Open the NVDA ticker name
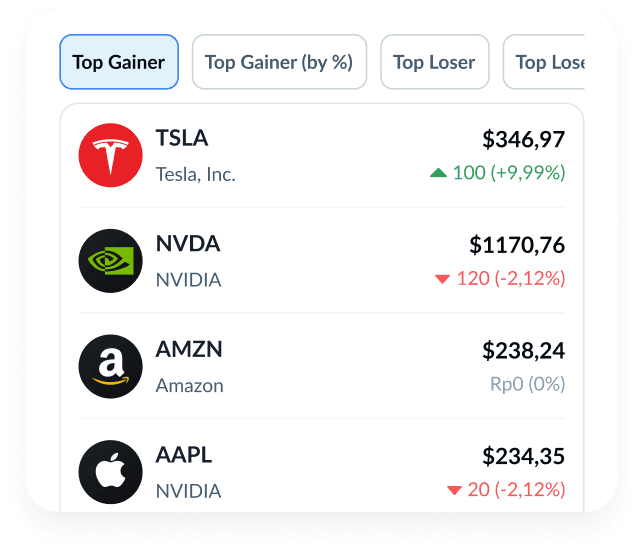Viewport: 641px width, 552px height. (188, 244)
